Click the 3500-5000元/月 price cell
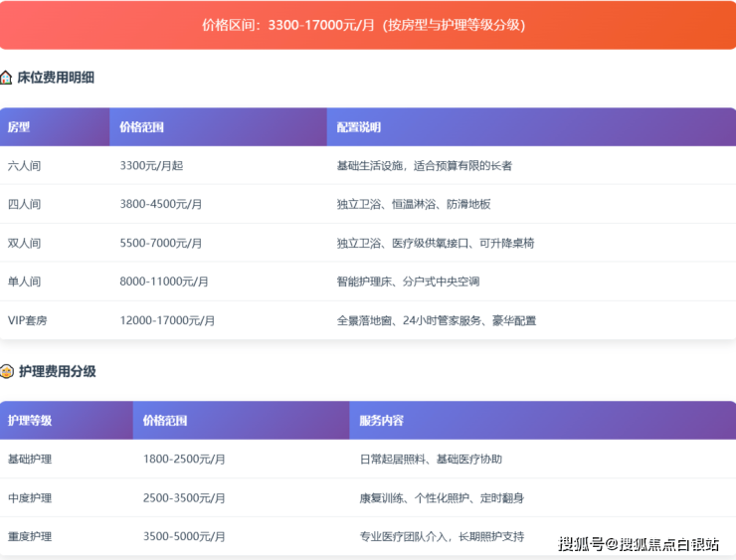Screen dimensions: 736x560 tap(184, 536)
